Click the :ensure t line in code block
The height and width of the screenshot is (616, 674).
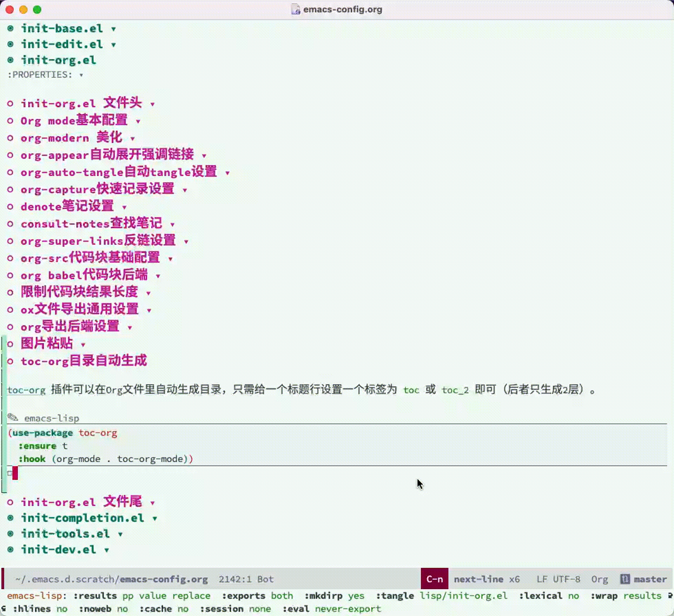pos(43,446)
